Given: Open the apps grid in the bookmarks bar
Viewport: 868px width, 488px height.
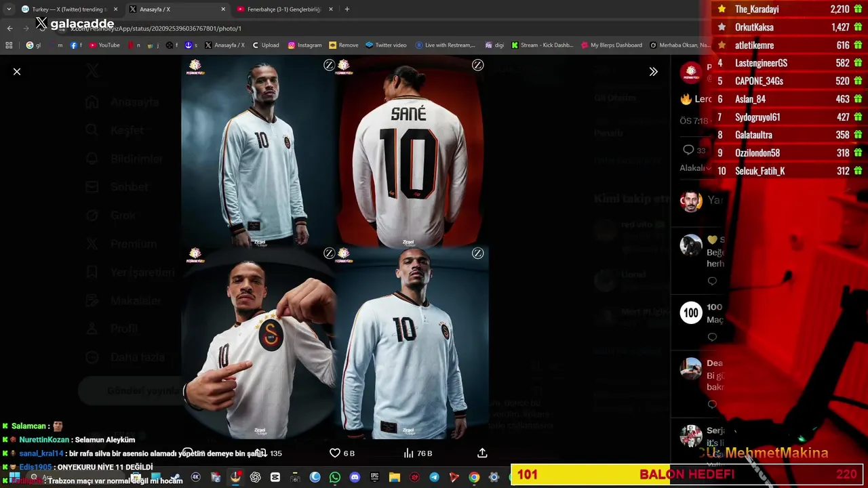Looking at the screenshot, I should (9, 45).
